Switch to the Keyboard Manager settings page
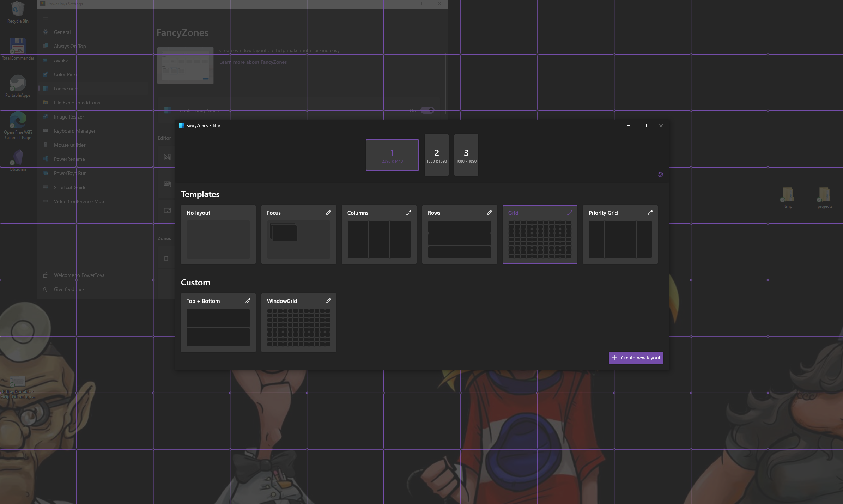 [x=74, y=131]
